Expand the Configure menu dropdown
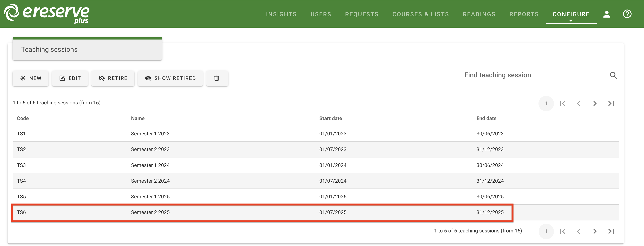The height and width of the screenshot is (246, 644). click(x=571, y=15)
